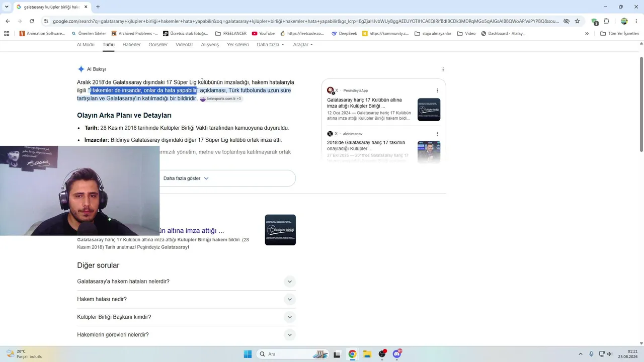Switch to the Haberler tab

click(x=132, y=45)
